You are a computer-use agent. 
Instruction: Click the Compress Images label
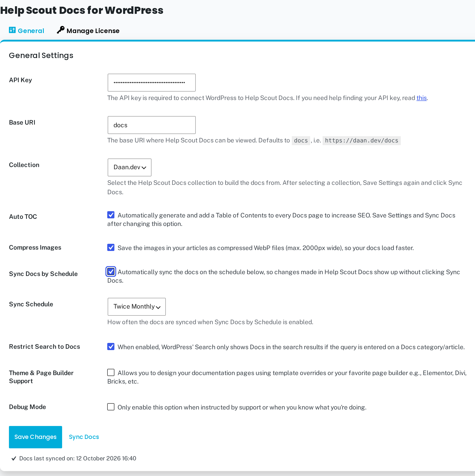coord(35,248)
